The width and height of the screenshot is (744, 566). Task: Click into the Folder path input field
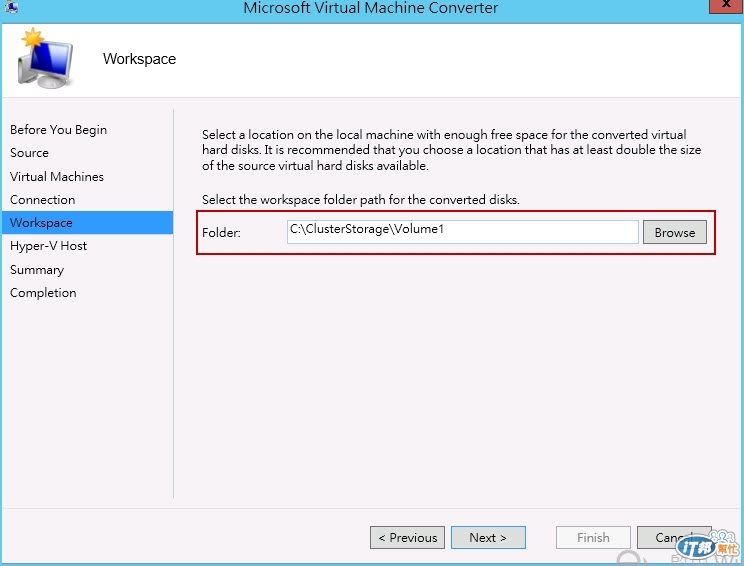[463, 232]
